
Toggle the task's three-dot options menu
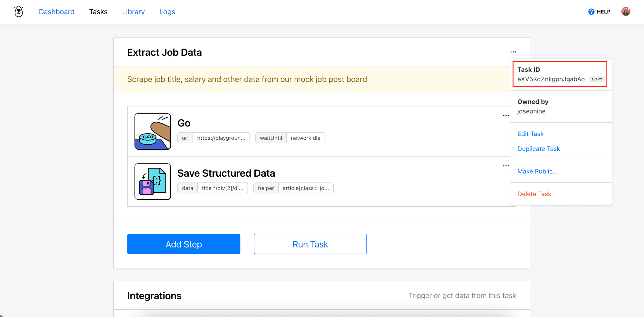513,52
